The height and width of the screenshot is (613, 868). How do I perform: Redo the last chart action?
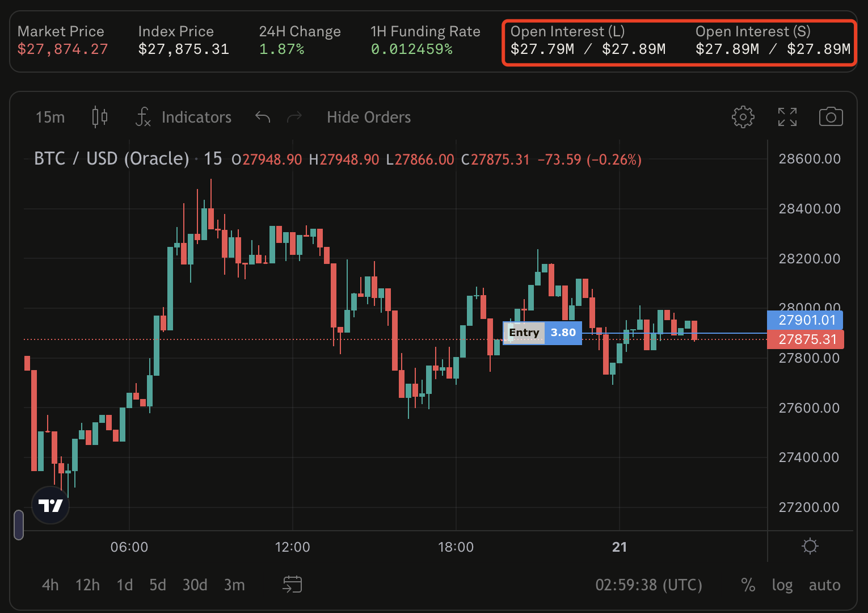(x=294, y=117)
